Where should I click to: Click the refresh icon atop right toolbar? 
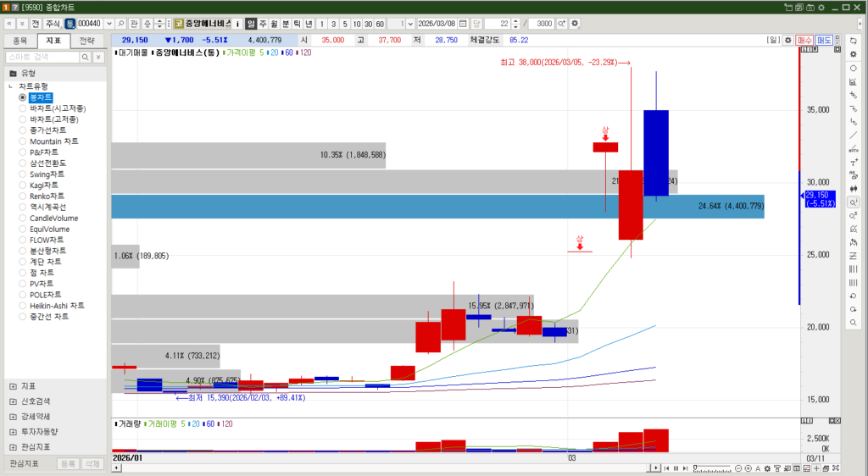pos(853,41)
